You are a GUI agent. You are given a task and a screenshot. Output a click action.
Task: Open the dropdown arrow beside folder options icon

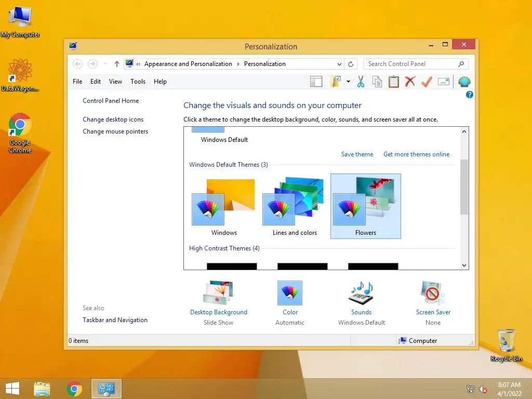[348, 82]
